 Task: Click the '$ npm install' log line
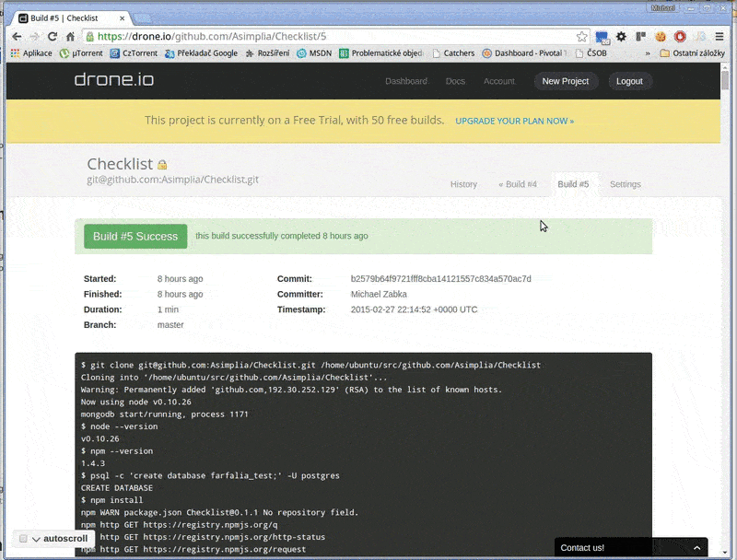(x=111, y=500)
